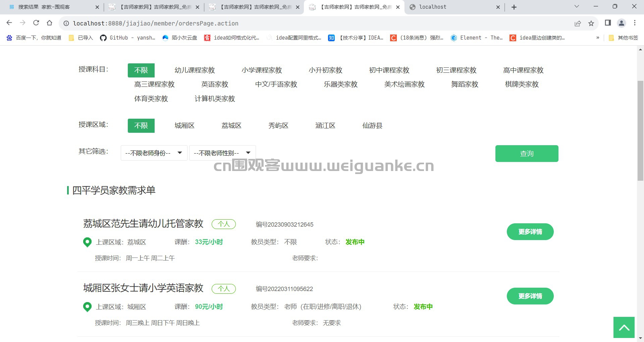Select 英语家教 subject filter
644x342 pixels.
[x=215, y=84]
